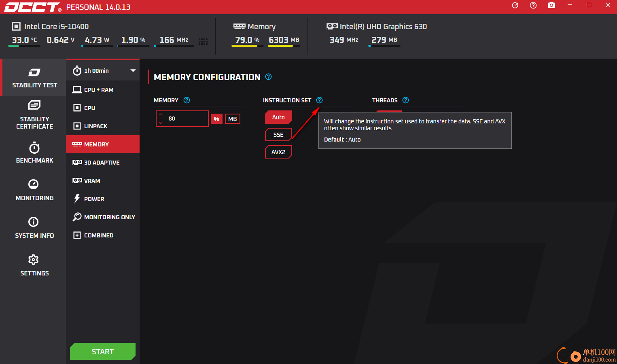Click the refresh/update icon in title bar
This screenshot has width=617, height=364.
click(515, 5)
